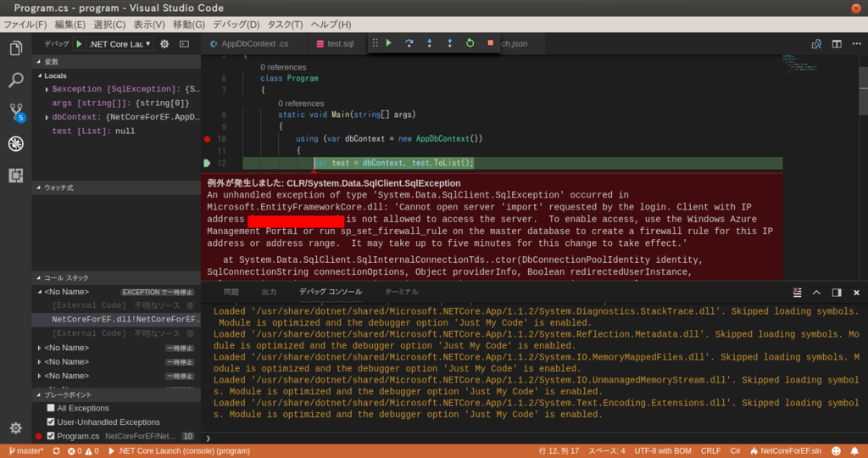868x458 pixels.
Task: Step Into in debug toolbar
Action: [x=429, y=43]
